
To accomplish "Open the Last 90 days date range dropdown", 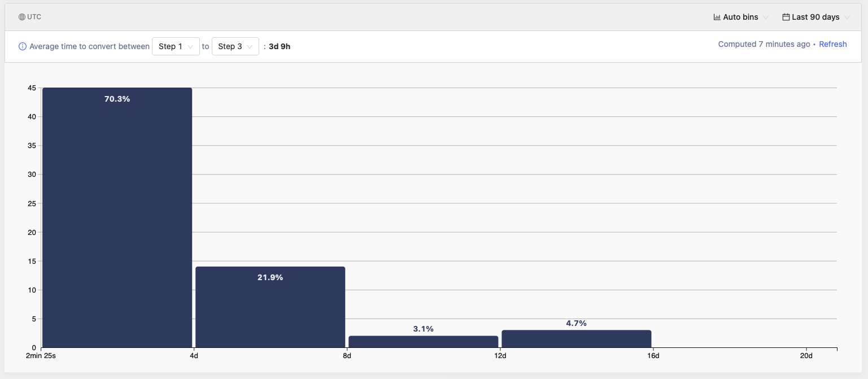I will pyautogui.click(x=815, y=17).
